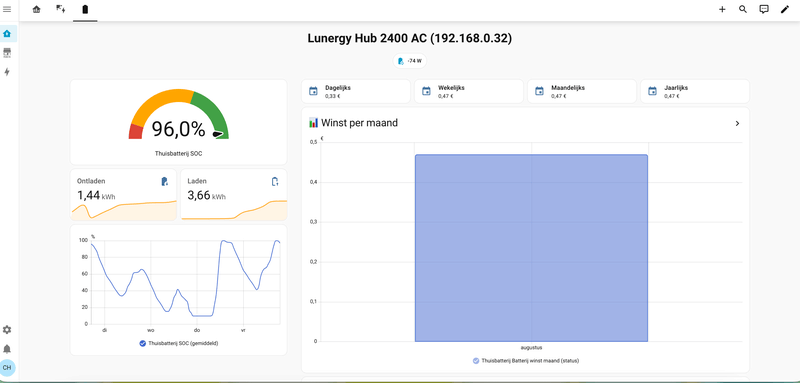Open Notifications bell in sidebar
Viewport: 800px width, 383px height.
pos(7,349)
